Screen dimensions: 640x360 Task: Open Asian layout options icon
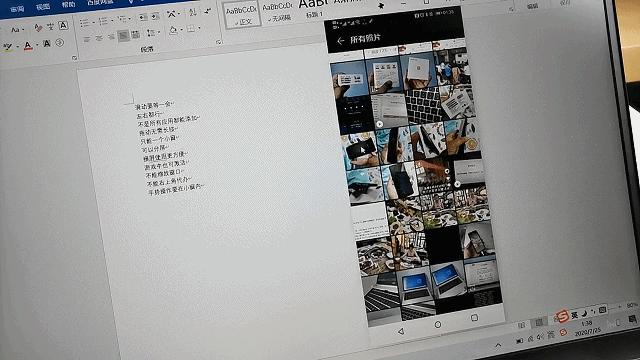tap(172, 14)
